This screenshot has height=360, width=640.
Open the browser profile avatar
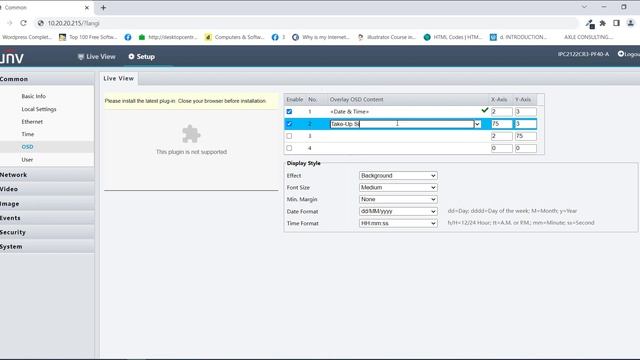pos(631,23)
